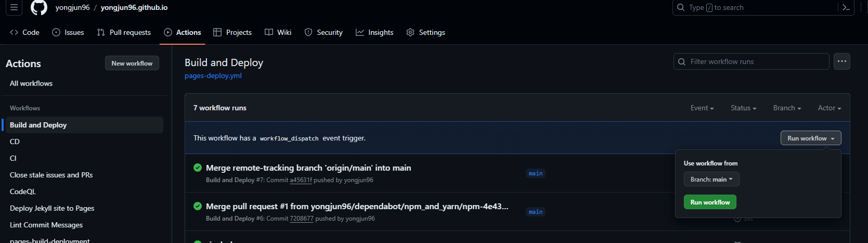Open the three-dot options menu by filter
This screenshot has width=868, height=243.
coord(842,61)
